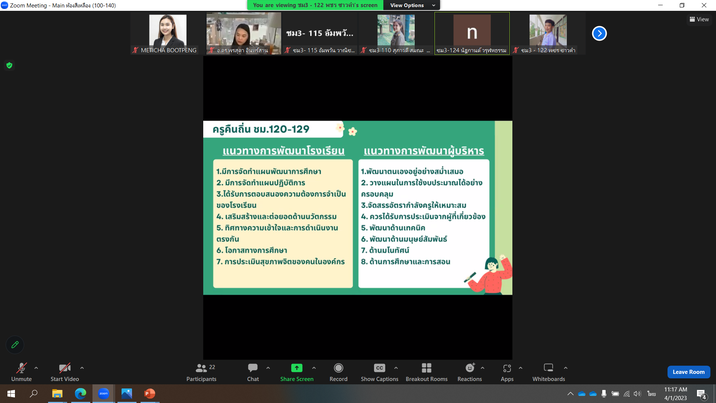Click the Leave Room button
The image size is (716, 403).
[688, 372]
